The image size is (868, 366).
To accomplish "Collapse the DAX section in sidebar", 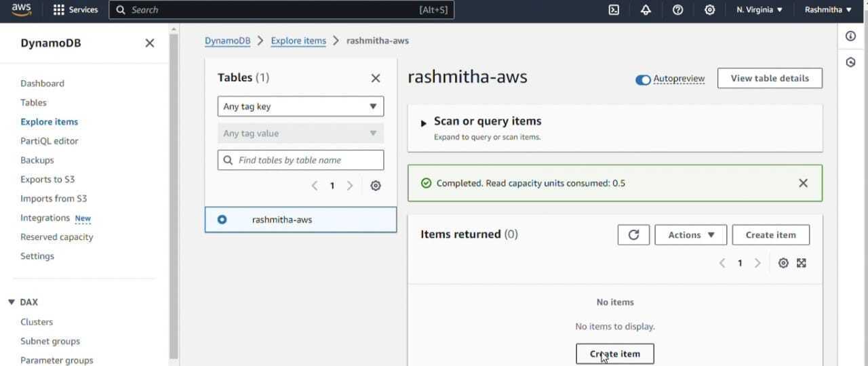I will tap(12, 302).
